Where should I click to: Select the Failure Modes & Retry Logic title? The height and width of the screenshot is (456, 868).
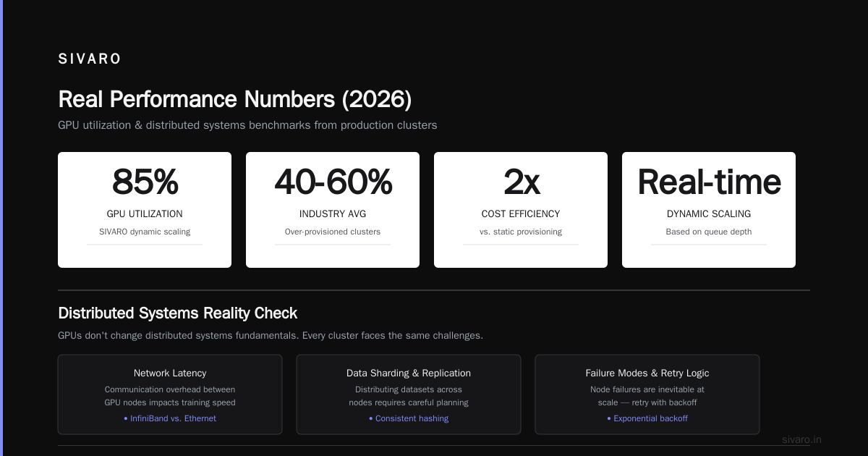pyautogui.click(x=647, y=373)
